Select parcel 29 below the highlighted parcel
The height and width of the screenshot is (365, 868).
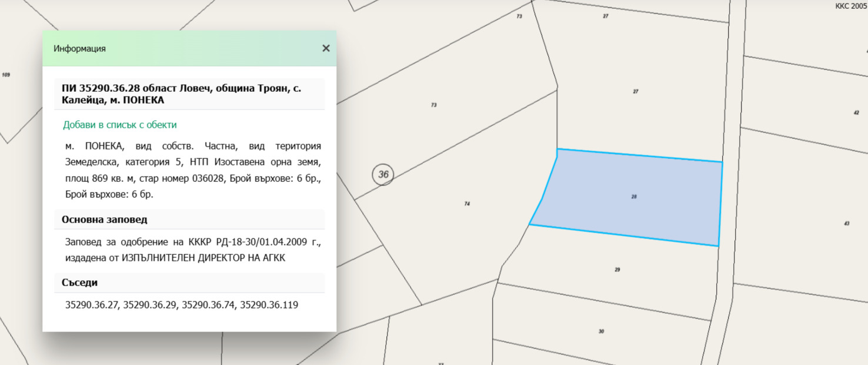tap(616, 270)
